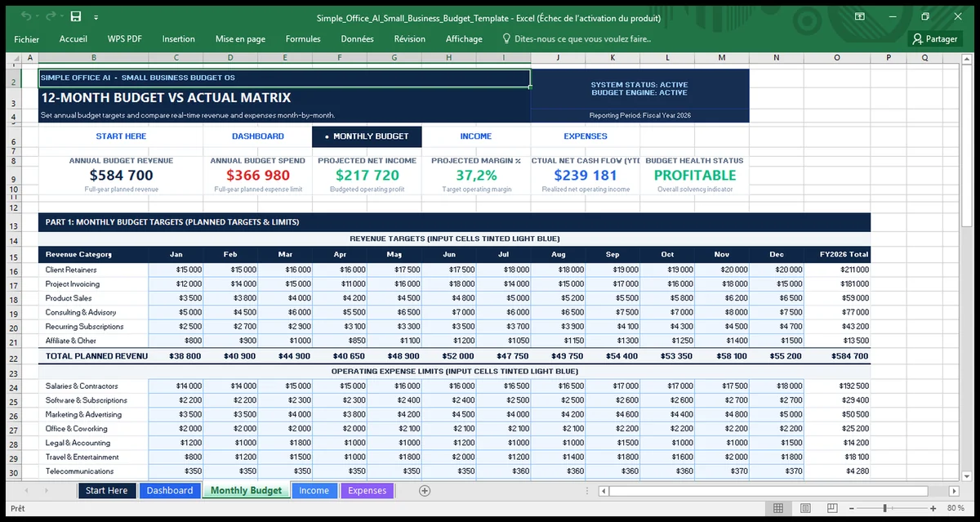Viewport: 980px width, 522px height.
Task: Select row 22 header
Action: pos(13,359)
